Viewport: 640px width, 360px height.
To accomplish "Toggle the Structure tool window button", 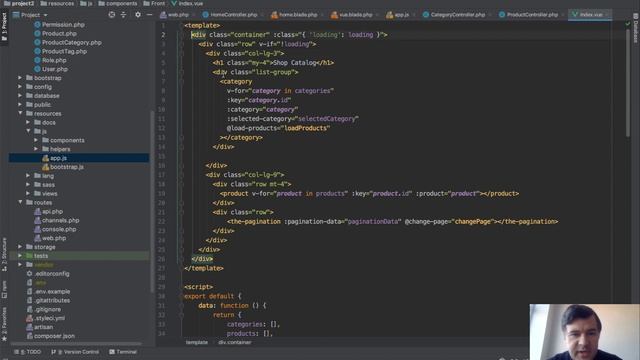I will click(x=4, y=254).
